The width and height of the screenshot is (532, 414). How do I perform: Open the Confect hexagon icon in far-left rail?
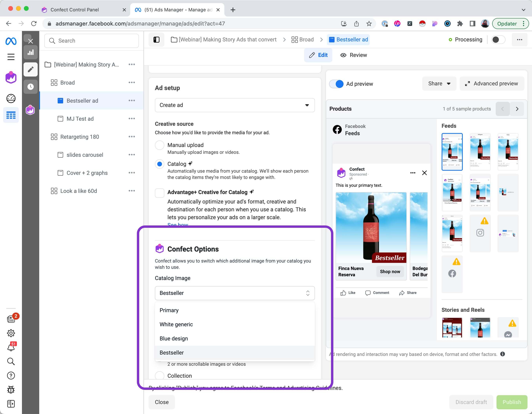[x=11, y=78]
